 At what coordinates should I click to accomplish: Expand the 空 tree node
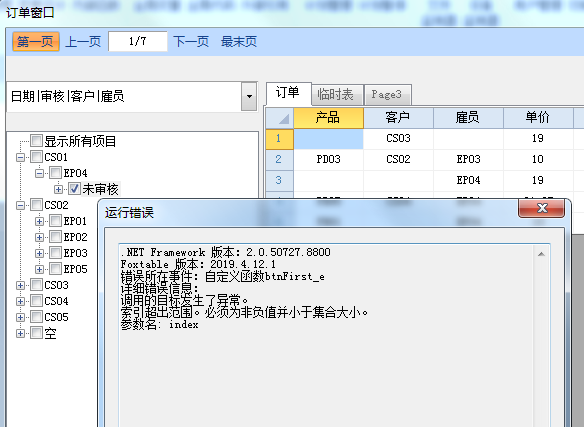pyautogui.click(x=20, y=333)
